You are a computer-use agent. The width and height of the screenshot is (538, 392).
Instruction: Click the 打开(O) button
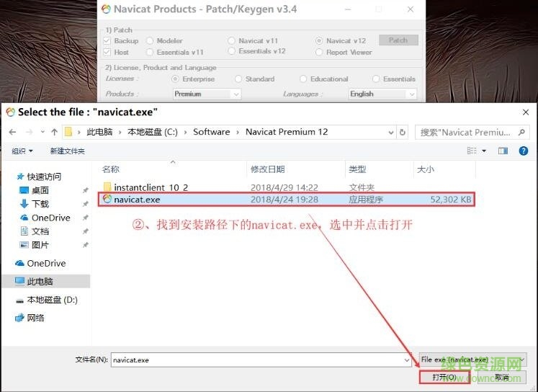pyautogui.click(x=443, y=377)
